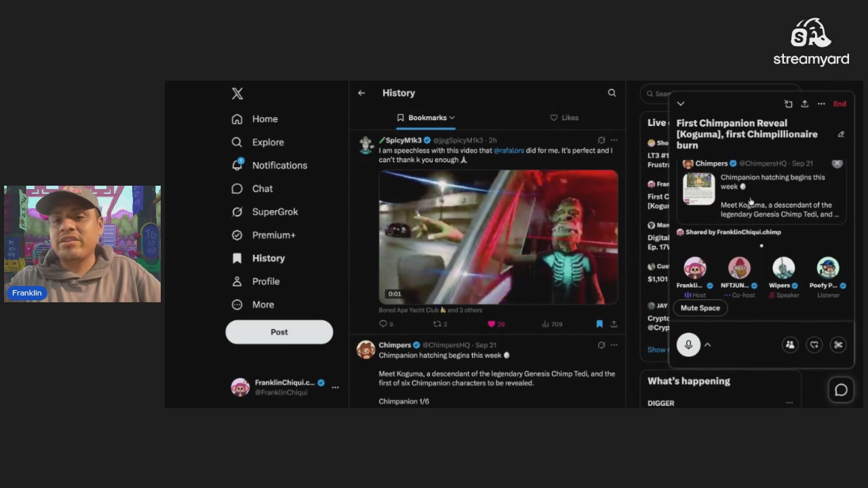Open shared Chimpers post thumbnail in Space
The image size is (868, 488).
point(698,188)
